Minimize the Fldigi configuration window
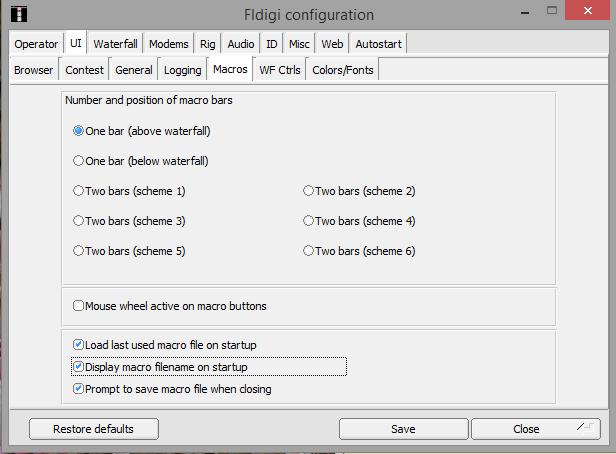 pyautogui.click(x=525, y=12)
